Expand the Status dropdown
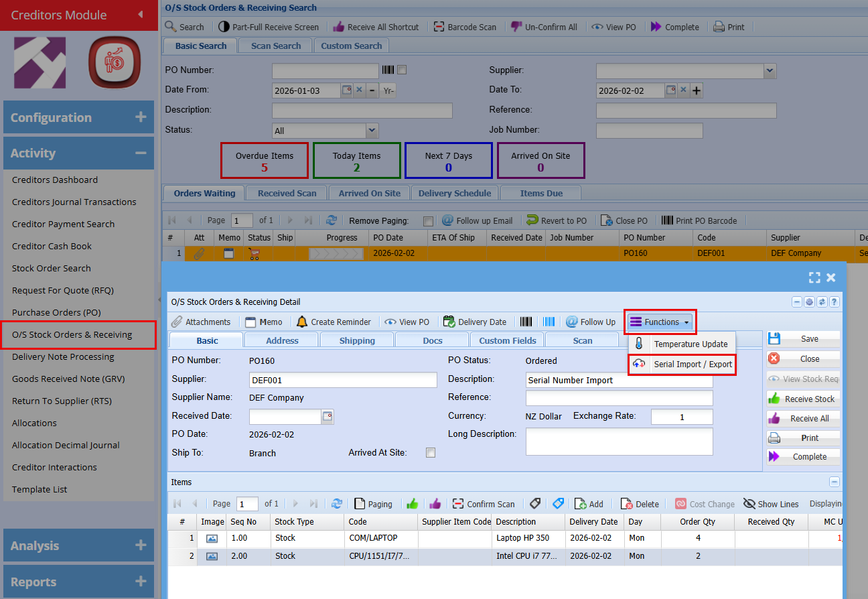The width and height of the screenshot is (868, 599). point(372,131)
